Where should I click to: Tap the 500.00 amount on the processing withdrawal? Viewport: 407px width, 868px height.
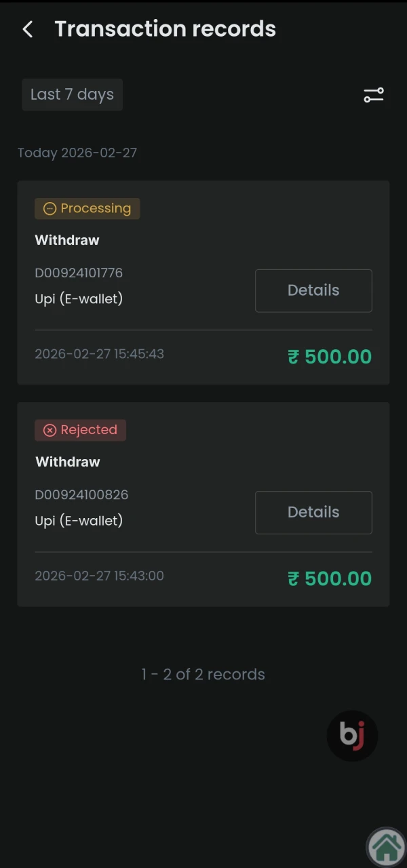(337, 356)
